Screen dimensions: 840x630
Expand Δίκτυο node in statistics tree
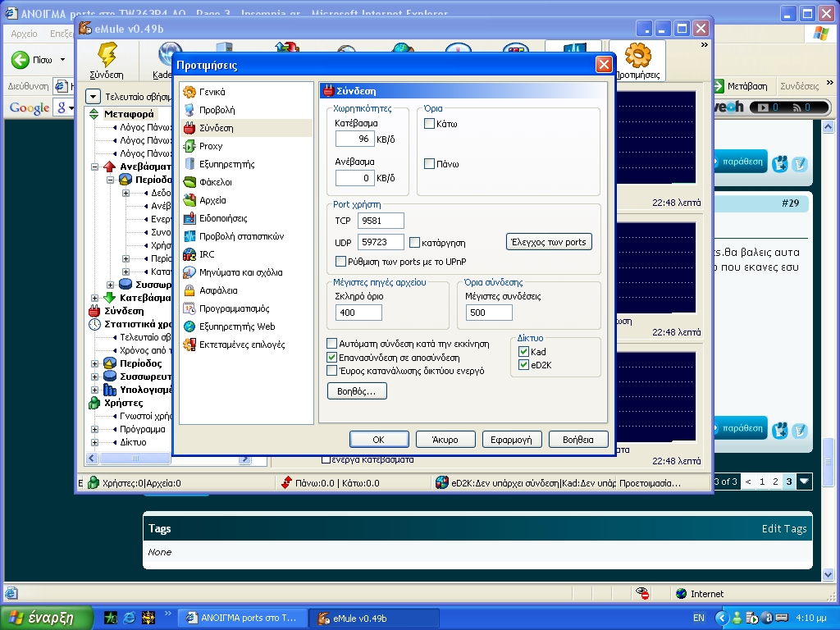95,442
